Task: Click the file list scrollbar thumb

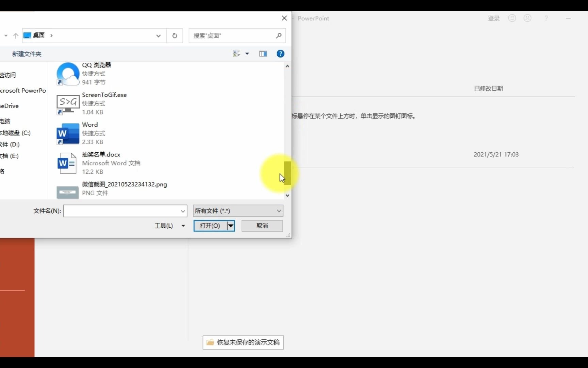Action: [x=288, y=173]
